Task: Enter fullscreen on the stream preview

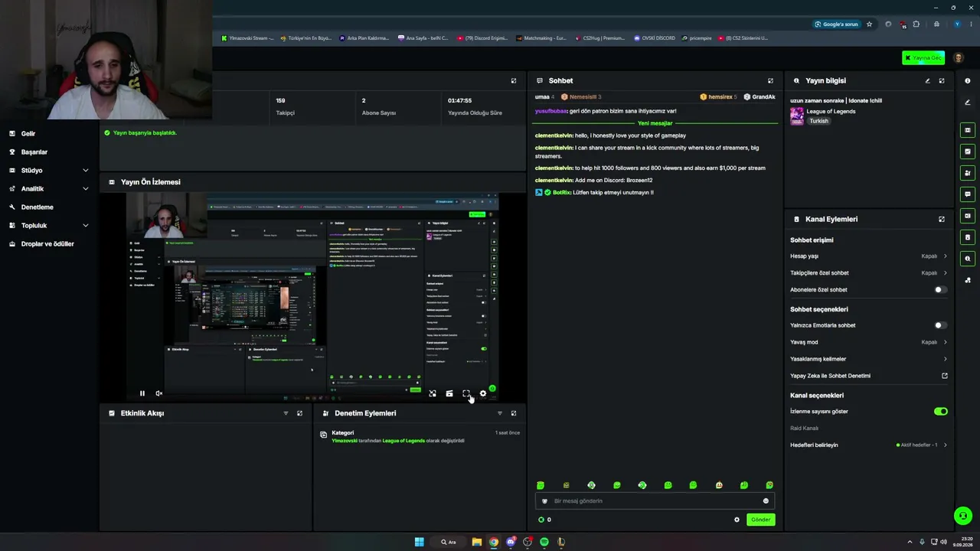Action: point(466,393)
